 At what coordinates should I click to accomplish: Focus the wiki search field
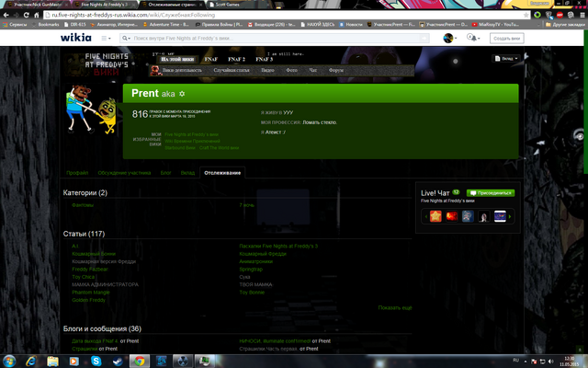coord(276,38)
